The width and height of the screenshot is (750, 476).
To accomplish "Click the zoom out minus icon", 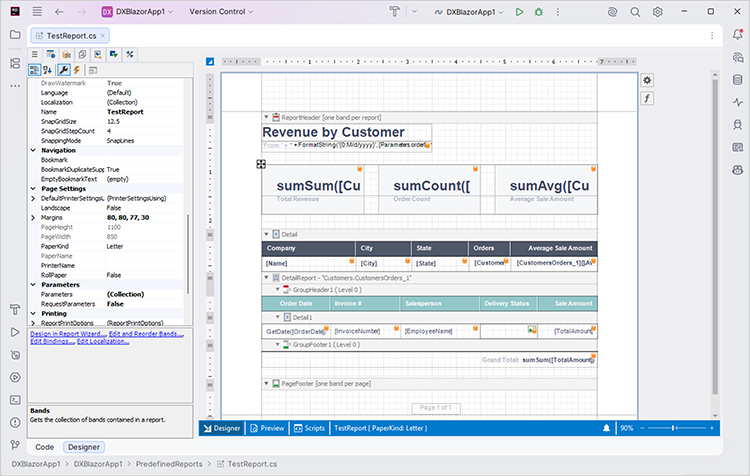I will pyautogui.click(x=642, y=428).
